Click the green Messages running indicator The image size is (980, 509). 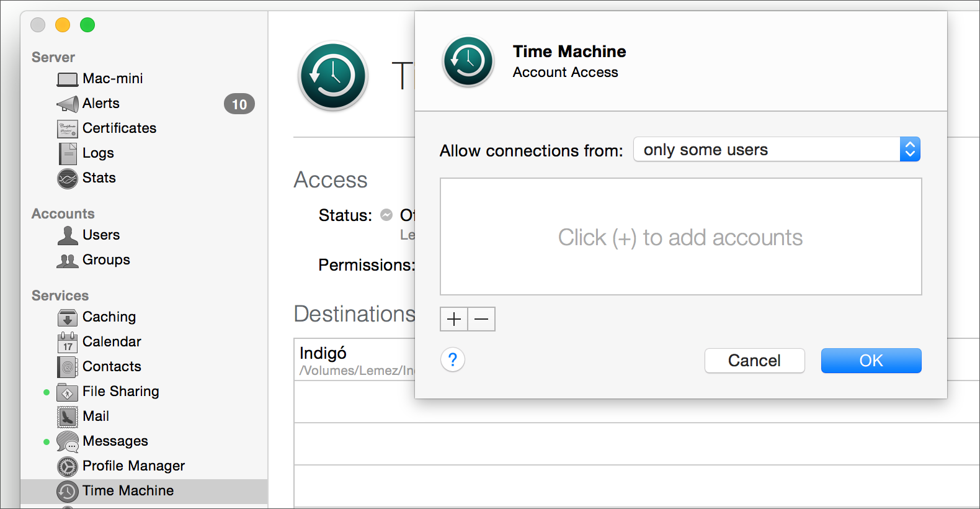pyautogui.click(x=47, y=442)
